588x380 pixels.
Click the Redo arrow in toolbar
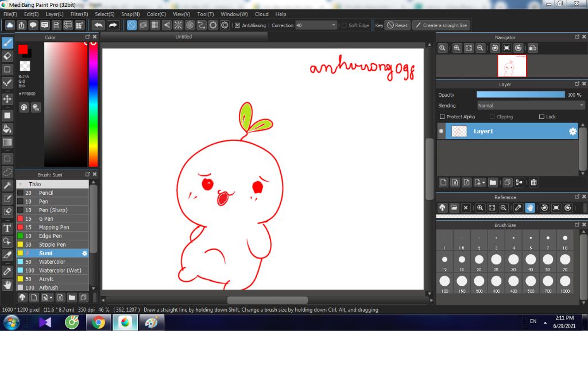(113, 25)
